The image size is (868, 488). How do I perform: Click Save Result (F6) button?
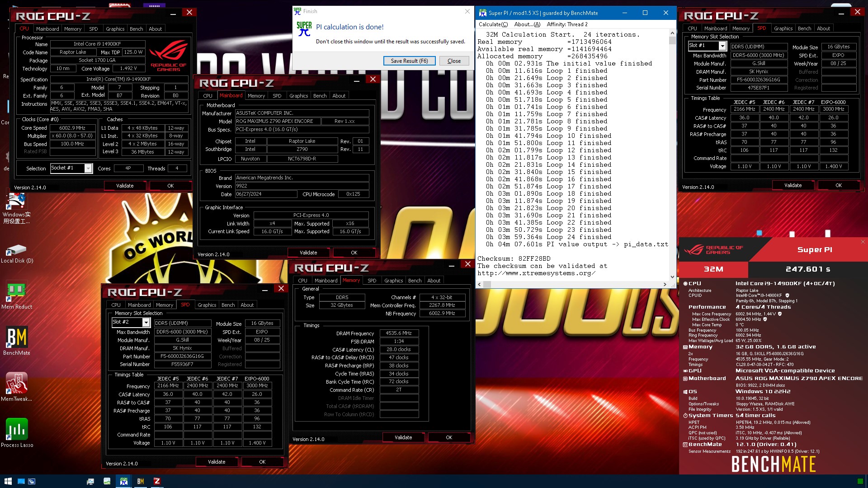coord(409,61)
